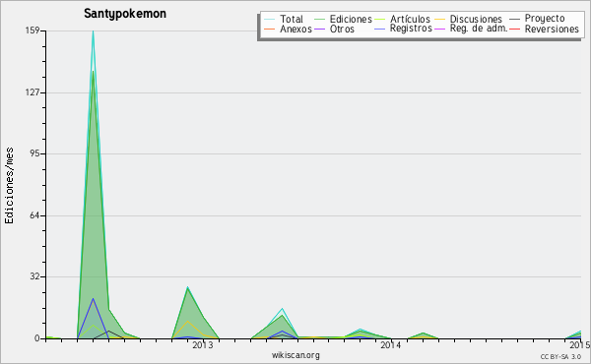The image size is (591, 364).
Task: Click the y-axis value 159
Action: pos(33,30)
